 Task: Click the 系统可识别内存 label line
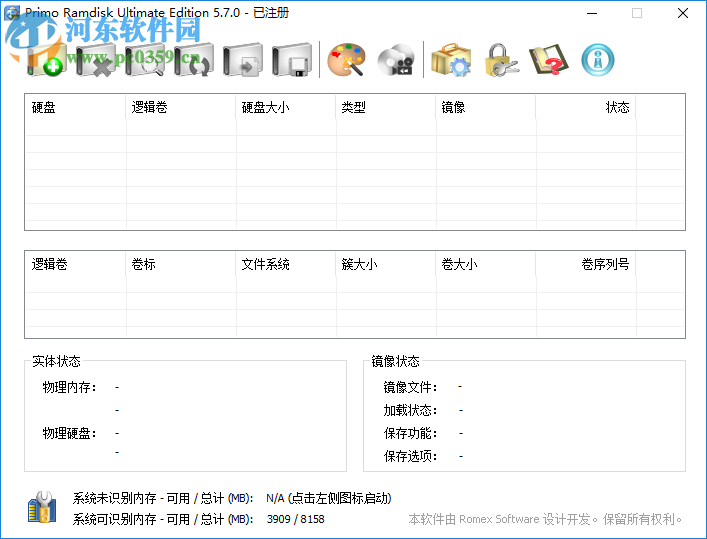tap(163, 519)
